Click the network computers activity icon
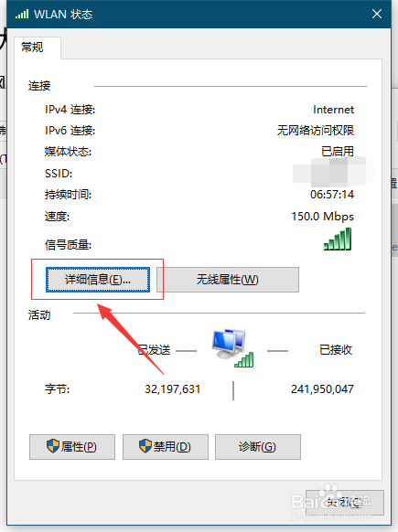This screenshot has width=398, height=532. point(232,347)
